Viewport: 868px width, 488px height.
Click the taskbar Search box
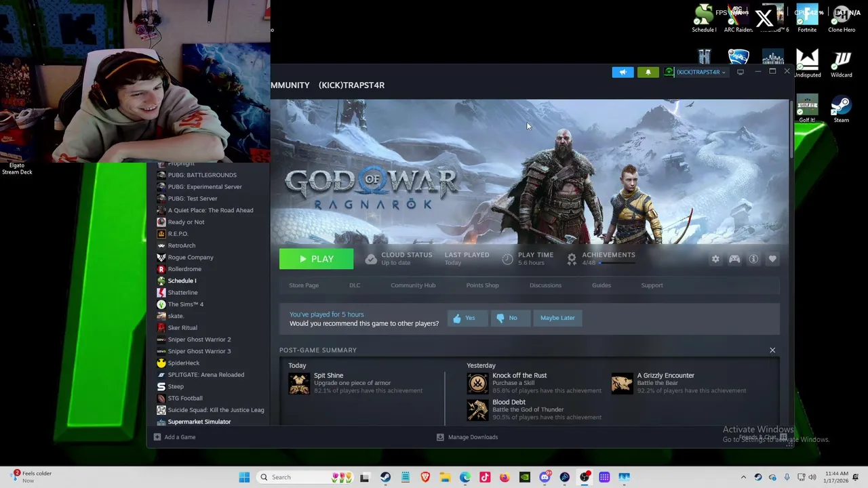point(305,477)
